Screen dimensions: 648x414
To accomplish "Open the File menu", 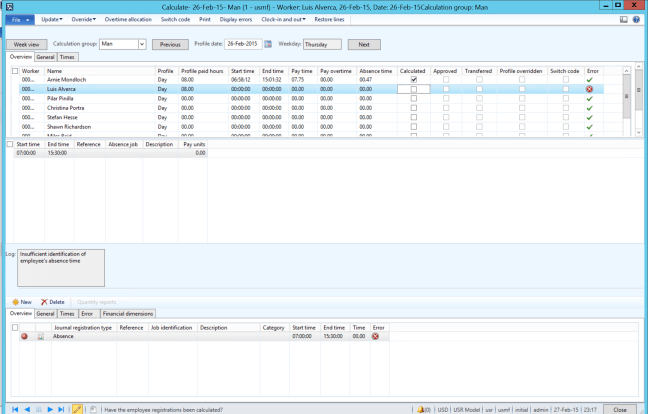I will [20, 19].
